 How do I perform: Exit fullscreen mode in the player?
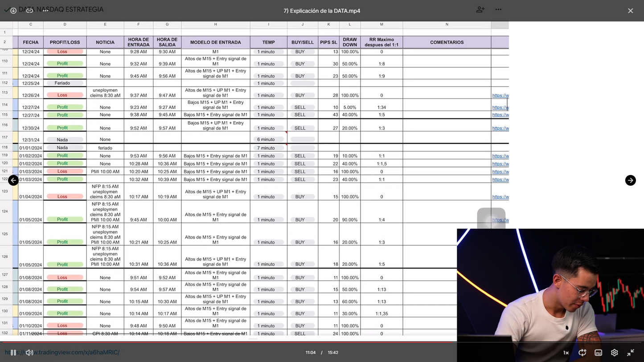pos(630,353)
